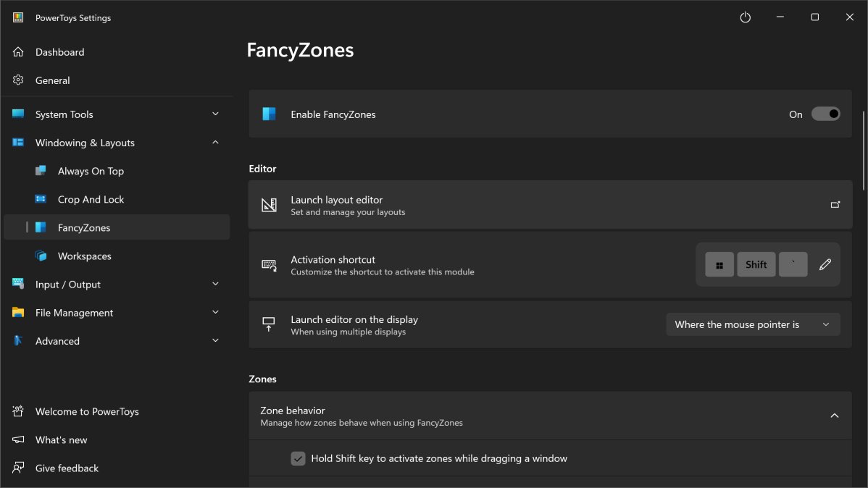Select the Always On Top icon
The width and height of the screenshot is (868, 488).
(41, 172)
